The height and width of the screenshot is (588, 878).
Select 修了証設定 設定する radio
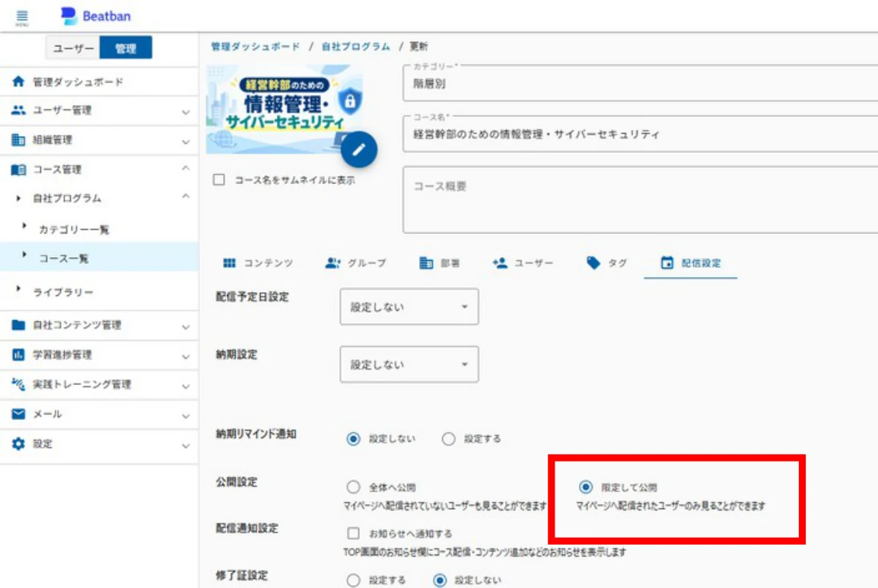(x=353, y=580)
